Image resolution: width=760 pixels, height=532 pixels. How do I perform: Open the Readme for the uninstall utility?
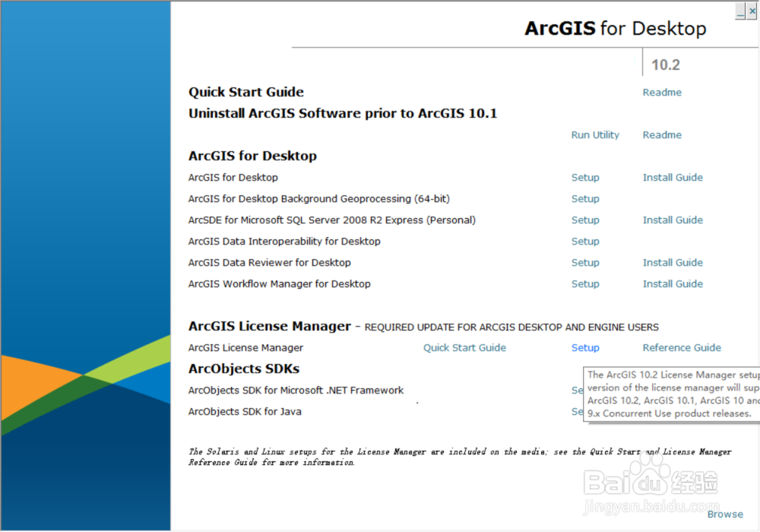point(662,135)
